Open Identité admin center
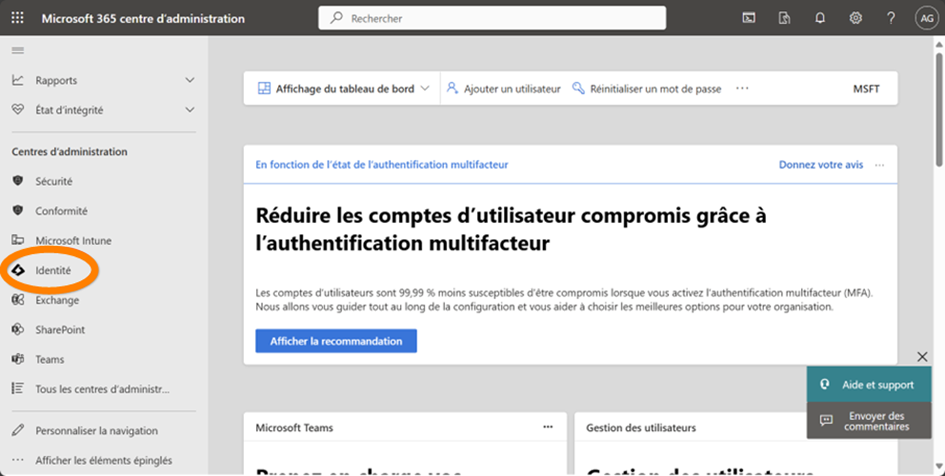Viewport: 945px width, 476px height. (x=53, y=271)
